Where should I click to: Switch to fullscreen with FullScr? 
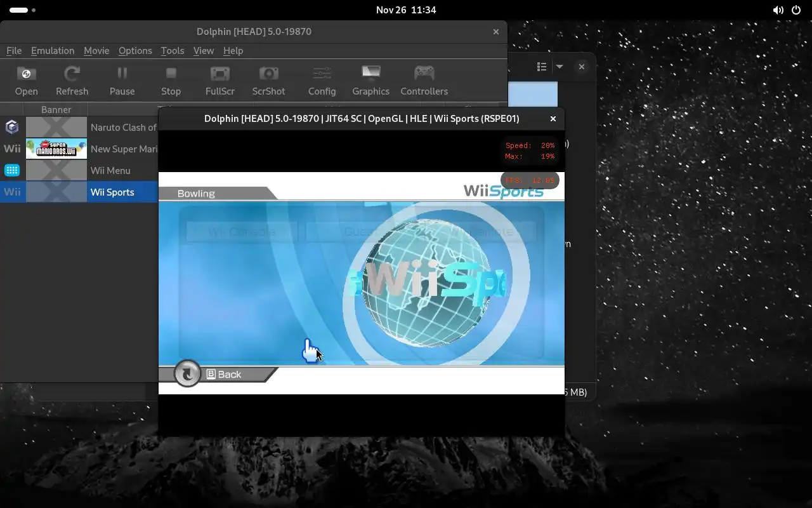[220, 81]
